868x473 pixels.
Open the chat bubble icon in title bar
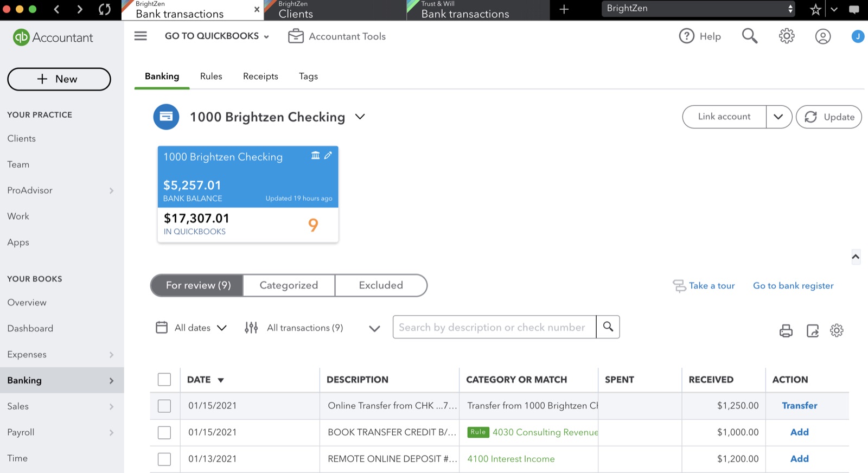click(x=854, y=9)
